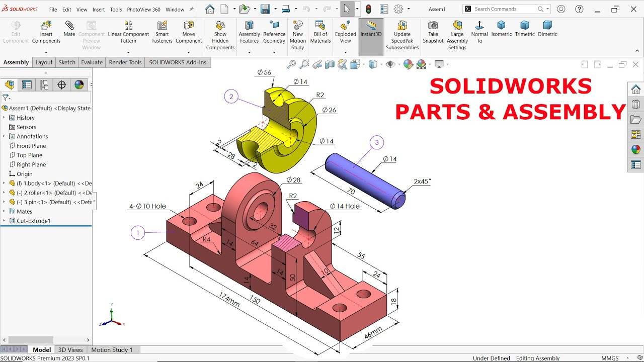Click feature tree horizontal scrollbar
Image resolution: width=644 pixels, height=362 pixels.
(31, 340)
